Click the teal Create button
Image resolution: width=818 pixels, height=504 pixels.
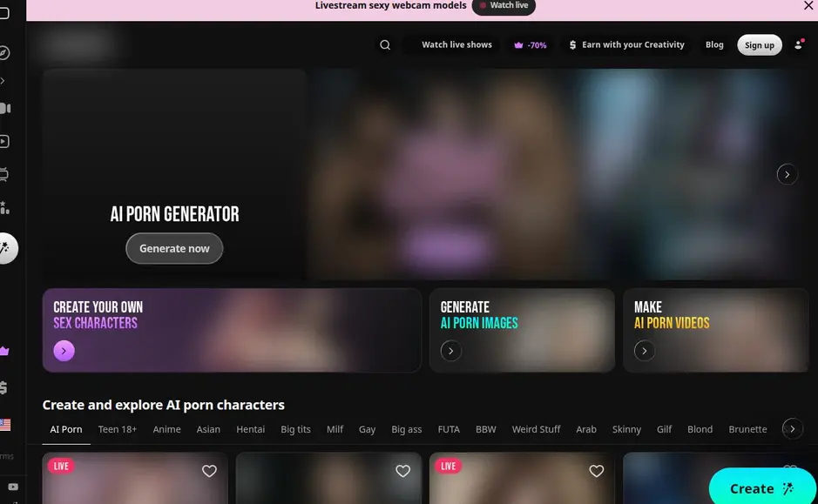(x=762, y=488)
